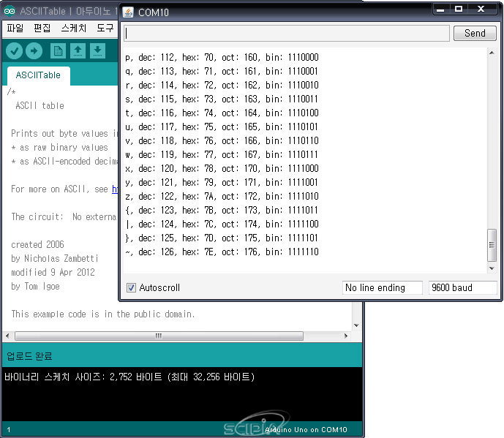Click the line number '1' in status bar
Viewport: 504px width, 438px height.
pyautogui.click(x=9, y=430)
